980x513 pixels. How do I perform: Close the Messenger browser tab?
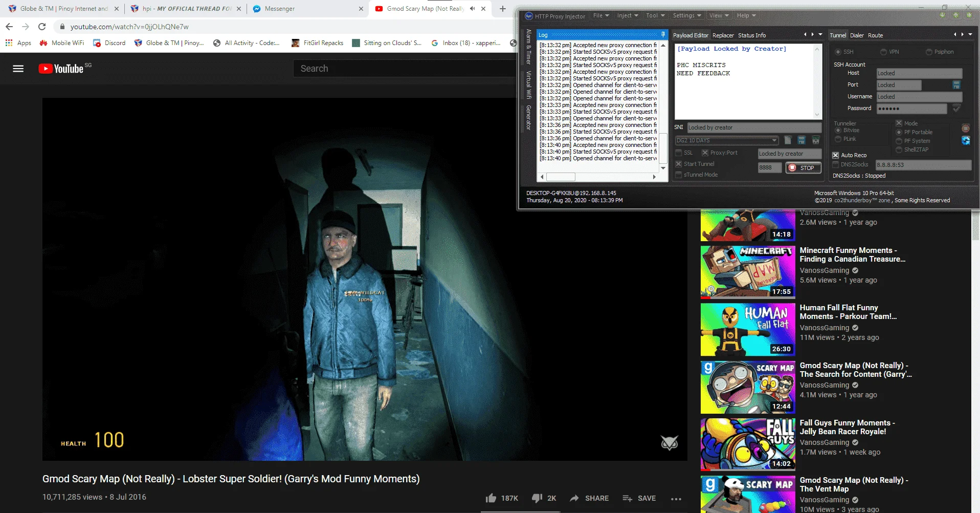[x=361, y=9]
